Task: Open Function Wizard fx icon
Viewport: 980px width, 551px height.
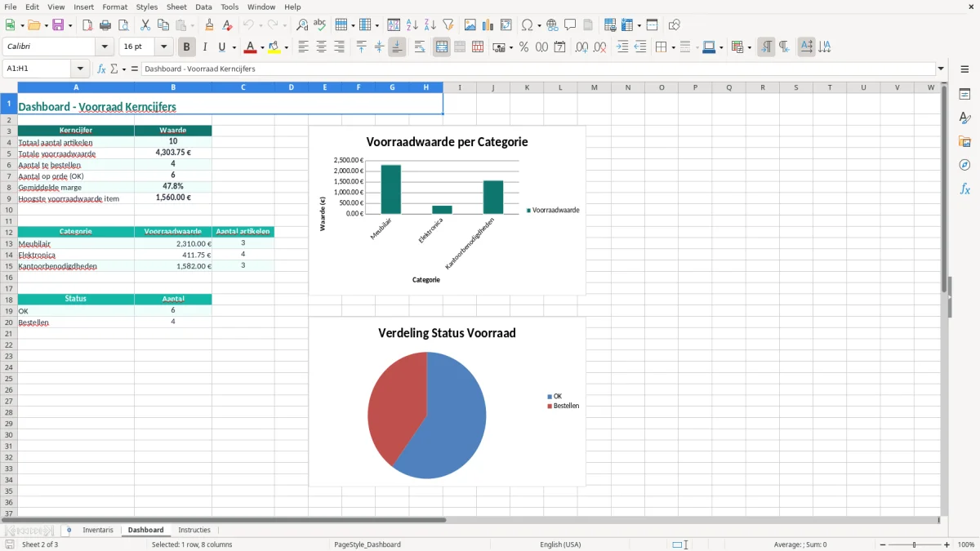Action: pos(102,69)
